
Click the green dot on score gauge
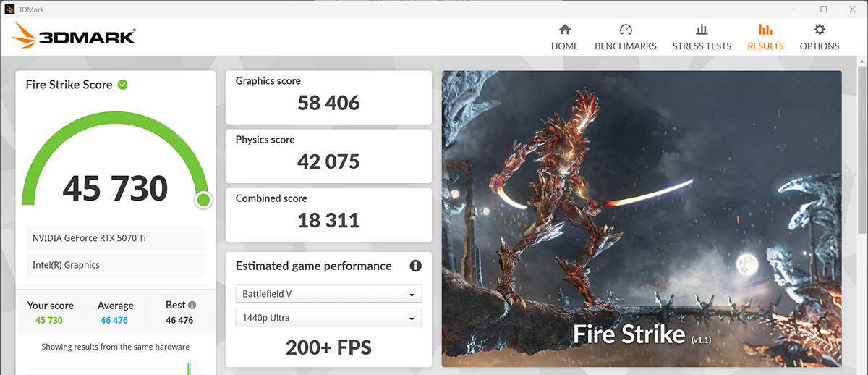point(203,199)
